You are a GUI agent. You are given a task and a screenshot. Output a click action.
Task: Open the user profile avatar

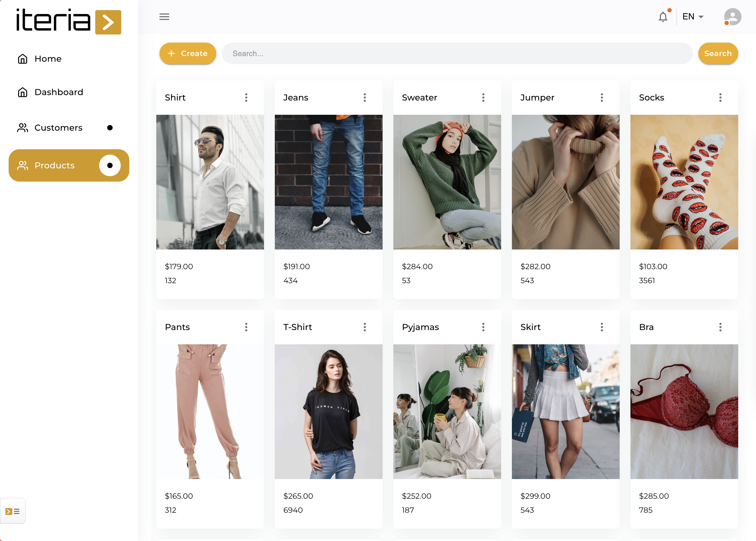[x=732, y=17]
